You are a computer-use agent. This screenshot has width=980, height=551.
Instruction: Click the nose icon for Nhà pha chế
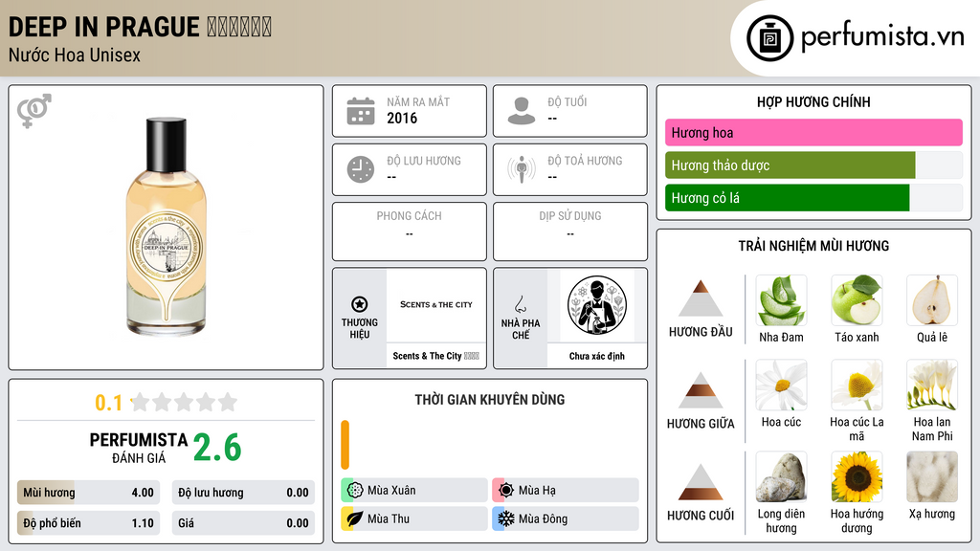(x=520, y=304)
